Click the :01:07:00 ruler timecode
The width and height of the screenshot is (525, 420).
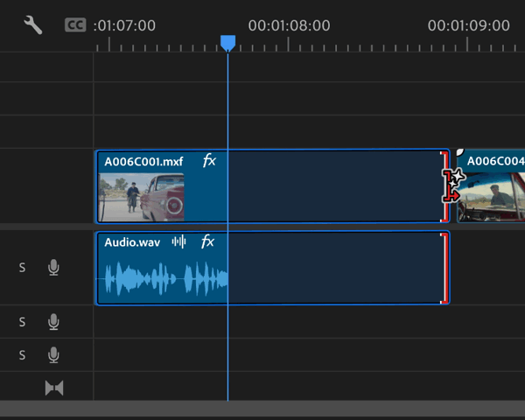(124, 25)
